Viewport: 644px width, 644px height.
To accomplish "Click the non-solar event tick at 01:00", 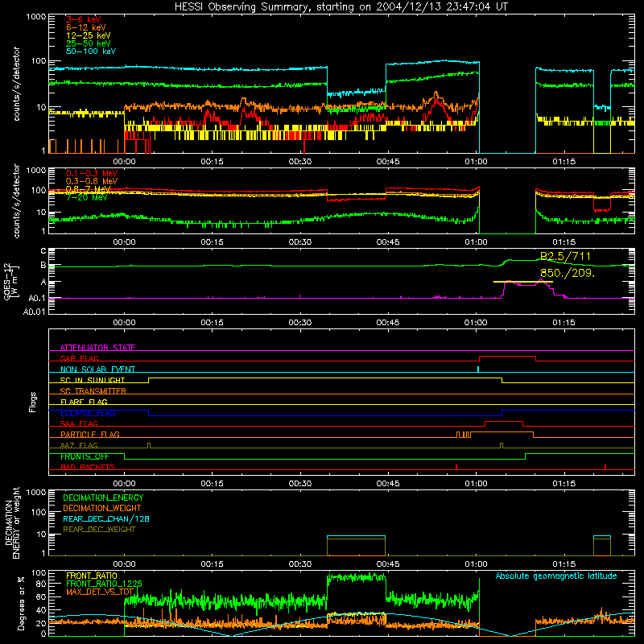I will click(x=478, y=369).
